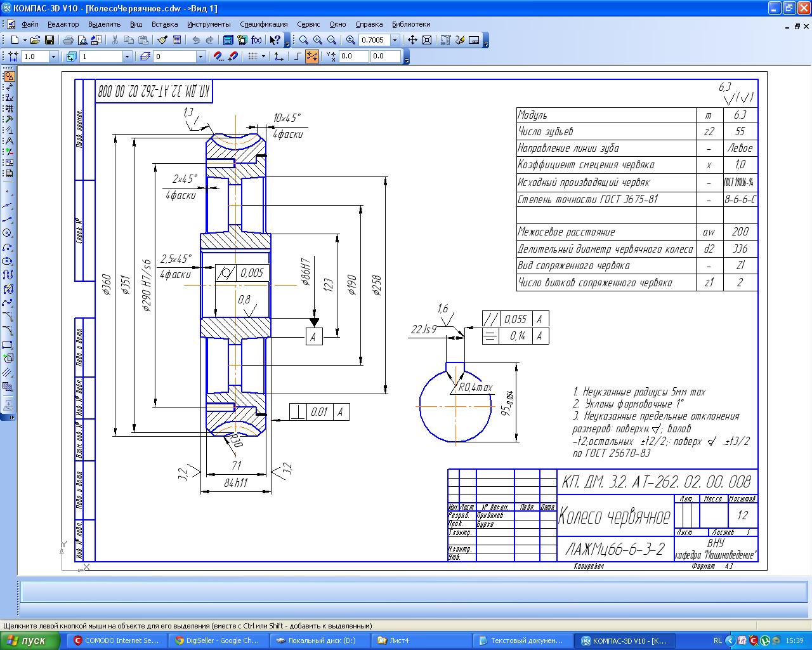Select the Rectangle drawing tool
The height and width of the screenshot is (650, 812).
pyautogui.click(x=8, y=345)
